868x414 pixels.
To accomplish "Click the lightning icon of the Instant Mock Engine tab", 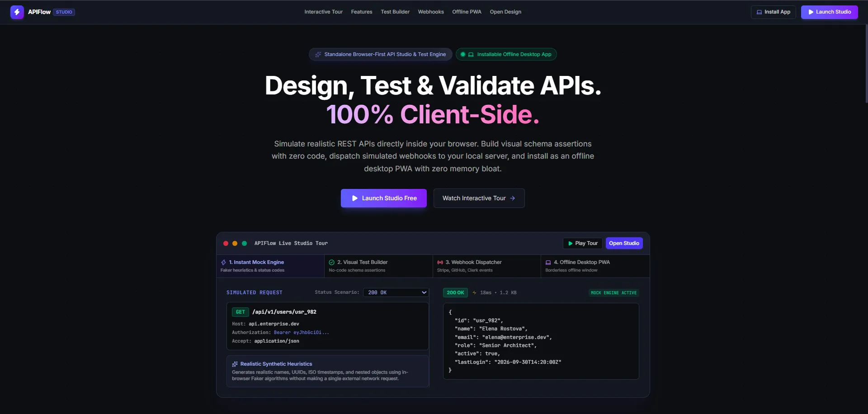I will 223,263.
